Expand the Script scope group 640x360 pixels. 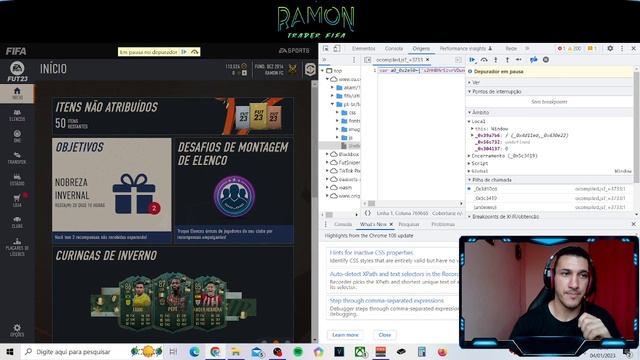(x=469, y=163)
